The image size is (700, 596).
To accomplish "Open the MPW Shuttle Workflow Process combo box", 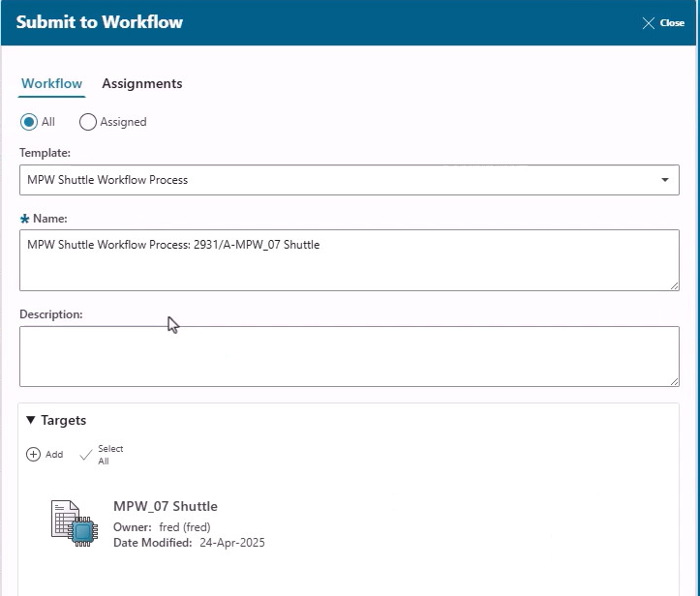I will [x=339, y=180].
